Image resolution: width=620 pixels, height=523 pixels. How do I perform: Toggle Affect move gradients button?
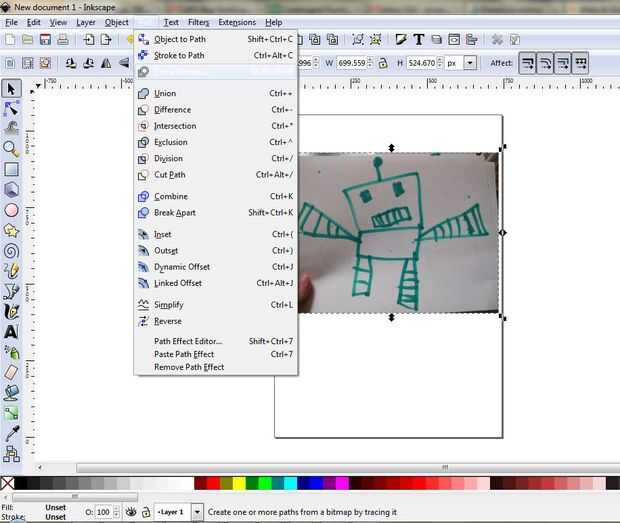(x=563, y=63)
